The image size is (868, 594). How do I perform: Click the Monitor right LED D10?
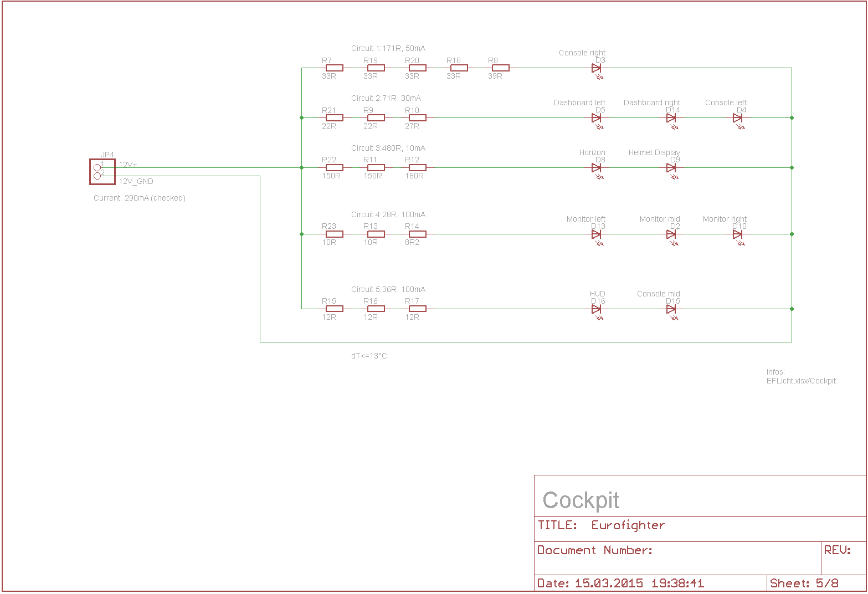click(738, 234)
